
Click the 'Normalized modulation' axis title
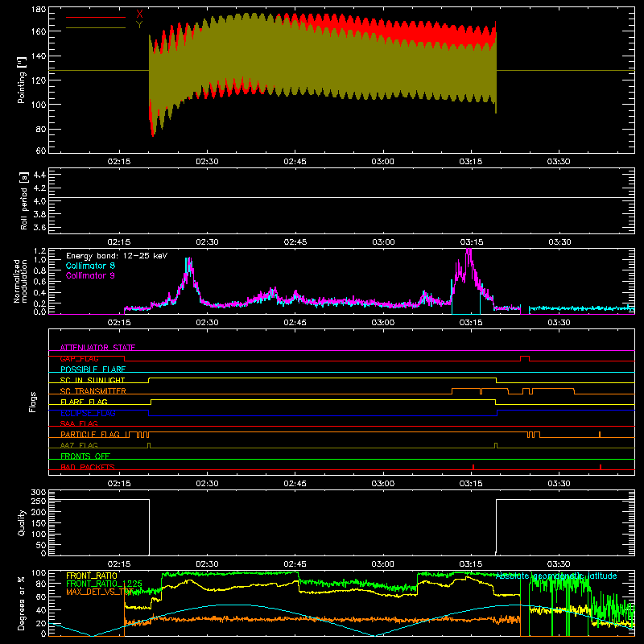[20, 281]
